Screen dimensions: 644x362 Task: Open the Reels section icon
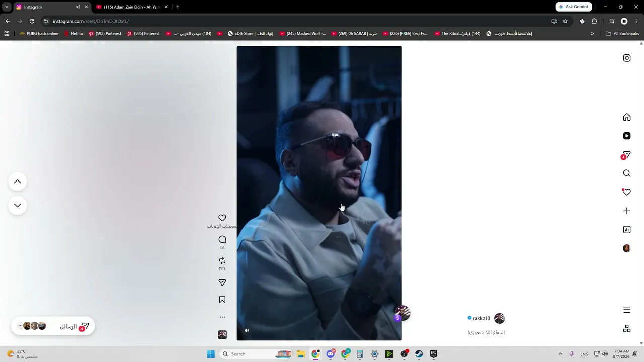[627, 136]
